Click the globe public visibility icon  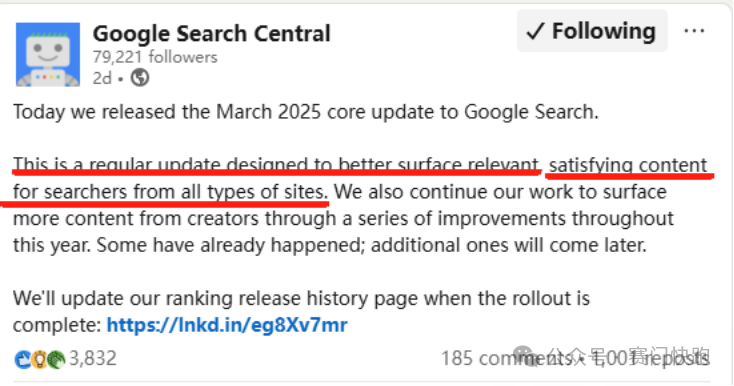click(139, 77)
